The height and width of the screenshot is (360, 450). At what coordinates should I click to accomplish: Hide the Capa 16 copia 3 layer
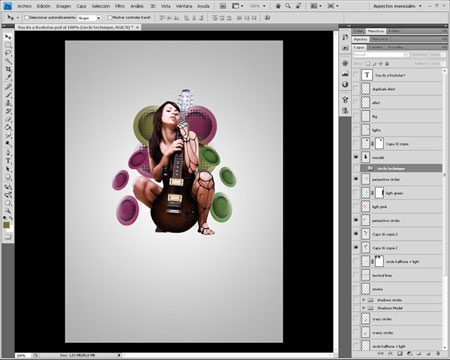click(356, 234)
